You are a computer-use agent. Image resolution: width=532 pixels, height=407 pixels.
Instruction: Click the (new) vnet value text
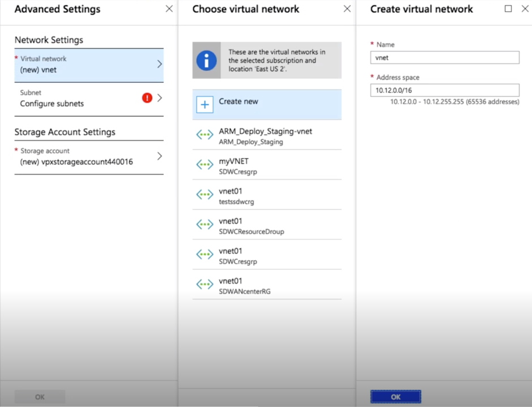click(39, 70)
